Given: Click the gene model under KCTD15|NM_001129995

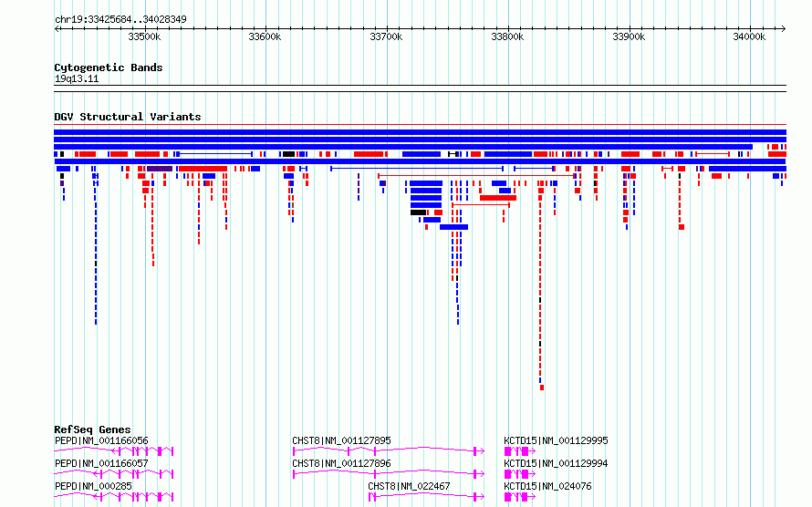Looking at the screenshot, I should (520, 451).
